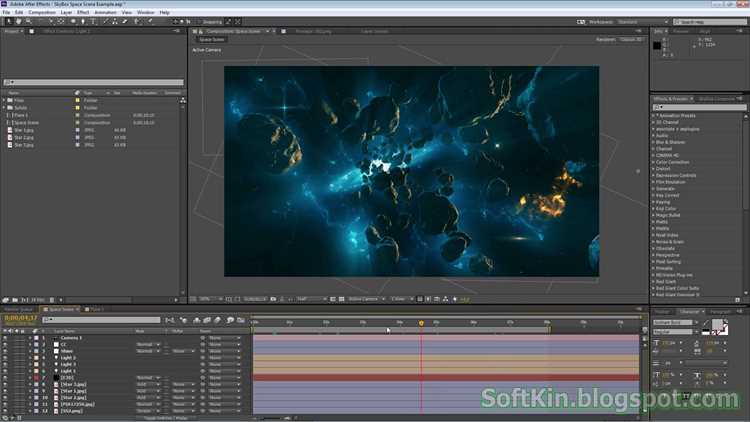
Task: Click the current time indicator marker
Action: (x=421, y=323)
